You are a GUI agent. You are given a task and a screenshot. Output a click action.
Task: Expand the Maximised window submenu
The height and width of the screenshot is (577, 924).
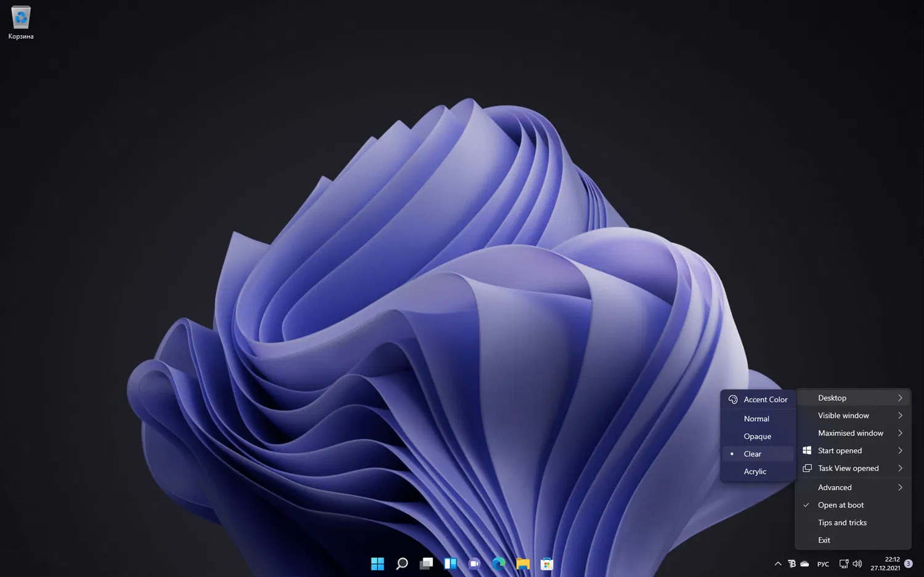tap(853, 433)
